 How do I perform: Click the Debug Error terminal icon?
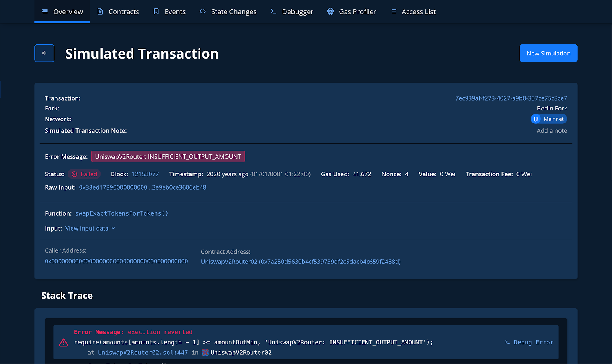[507, 342]
